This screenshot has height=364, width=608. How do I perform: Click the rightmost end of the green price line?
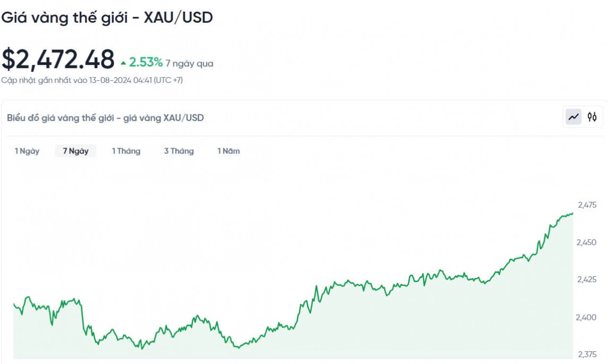click(x=572, y=214)
